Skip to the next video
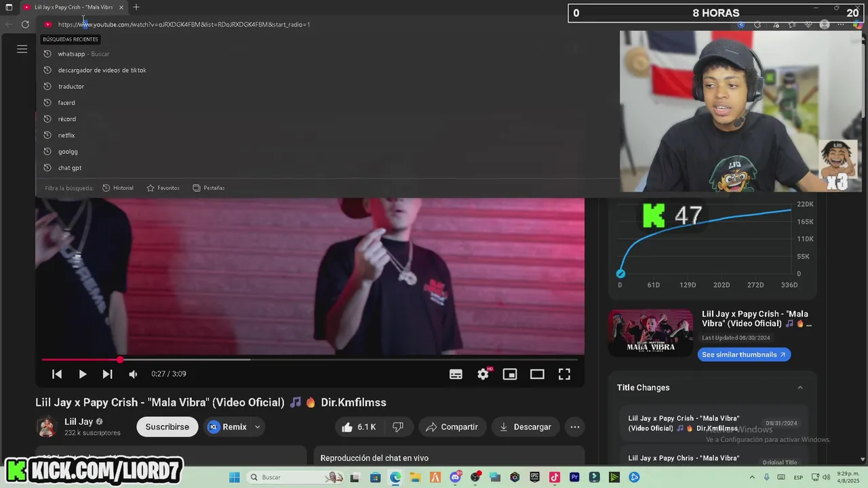868x488 pixels. click(107, 374)
